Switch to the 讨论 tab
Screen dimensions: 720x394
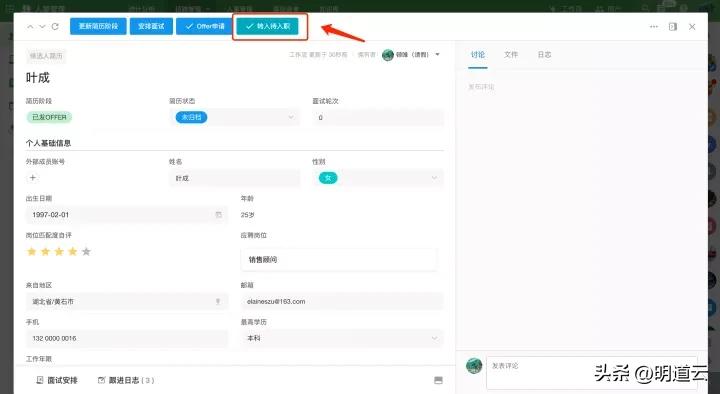pos(478,55)
